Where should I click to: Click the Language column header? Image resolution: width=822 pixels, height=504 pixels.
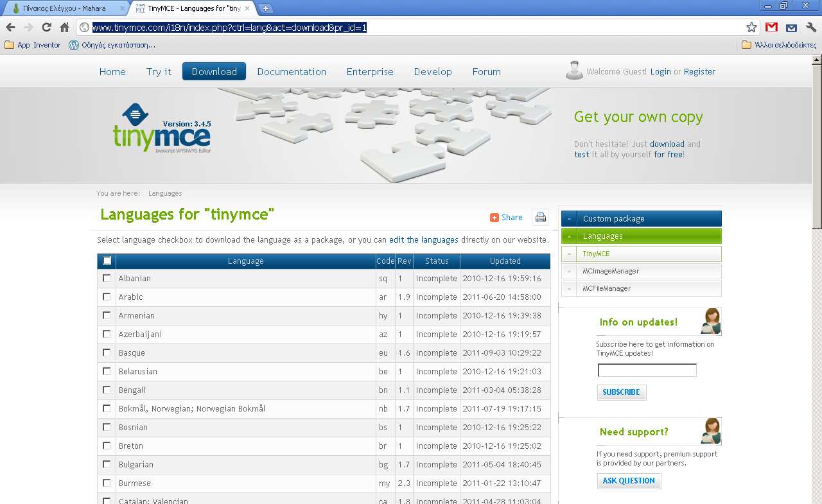pyautogui.click(x=246, y=261)
